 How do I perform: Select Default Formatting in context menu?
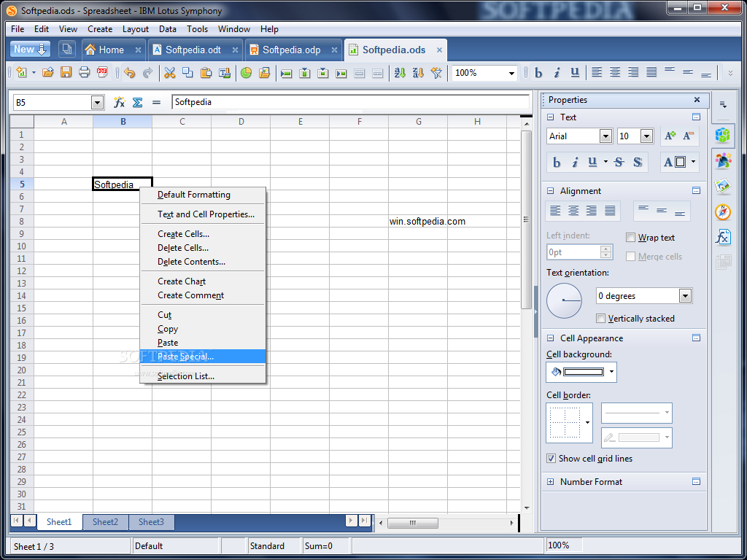[203, 195]
